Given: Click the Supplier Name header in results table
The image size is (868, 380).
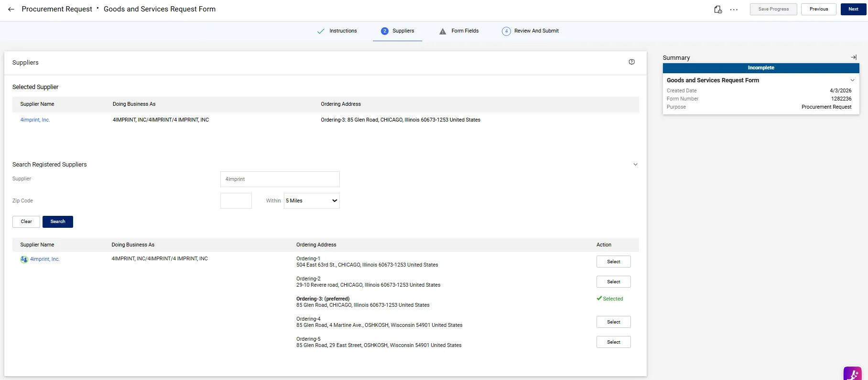Looking at the screenshot, I should (37, 245).
